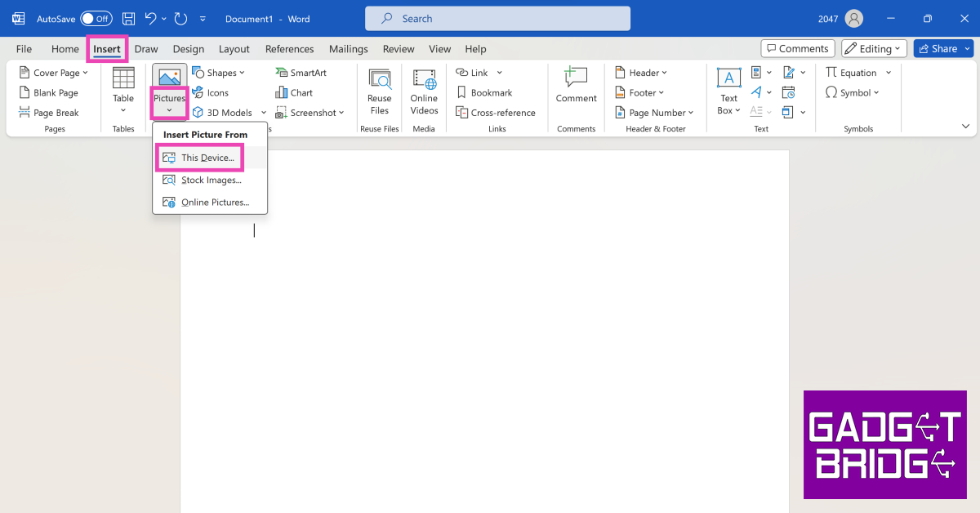Expand the Editing mode dropdown
The width and height of the screenshot is (980, 513).
point(874,49)
